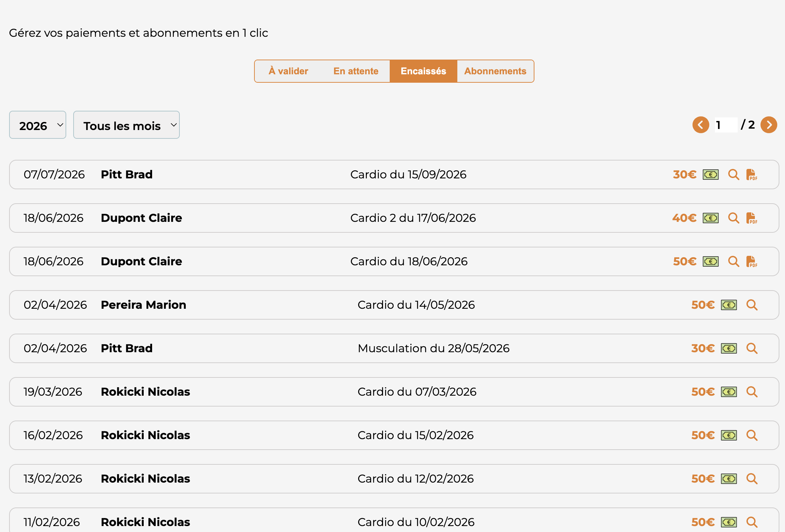View details of Pereira Marion payment
Viewport: 785px width, 532px height.
pos(752,305)
